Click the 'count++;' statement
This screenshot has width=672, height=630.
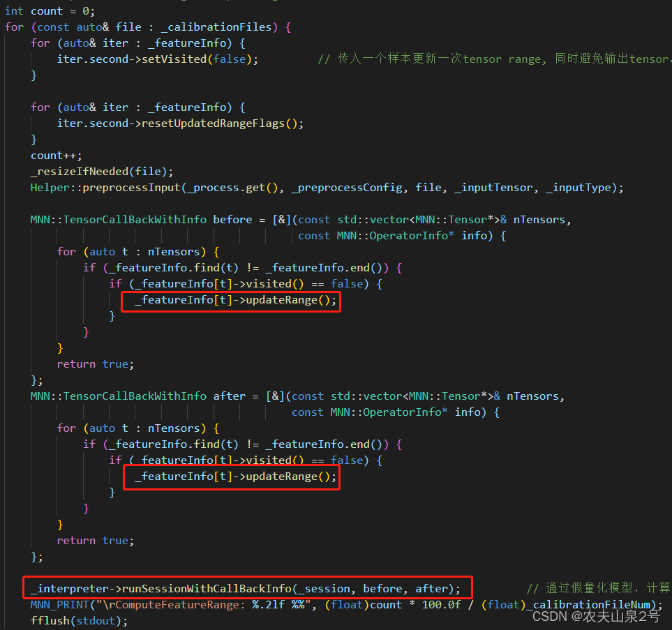point(56,156)
